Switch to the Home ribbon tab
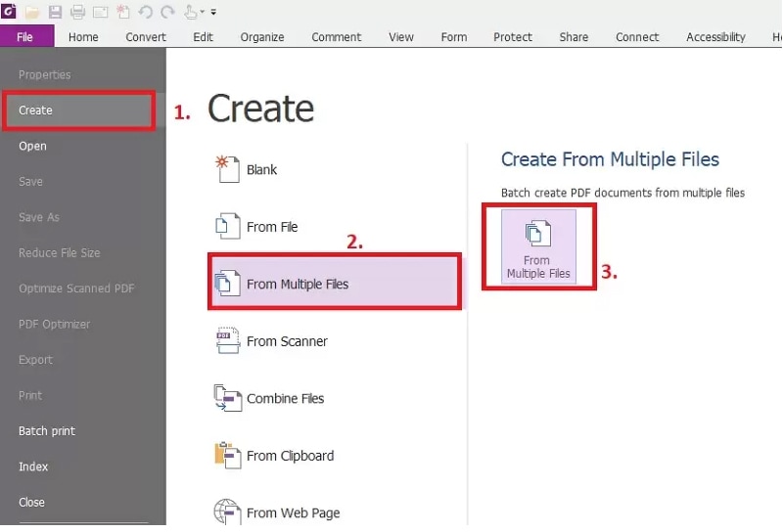 click(83, 37)
